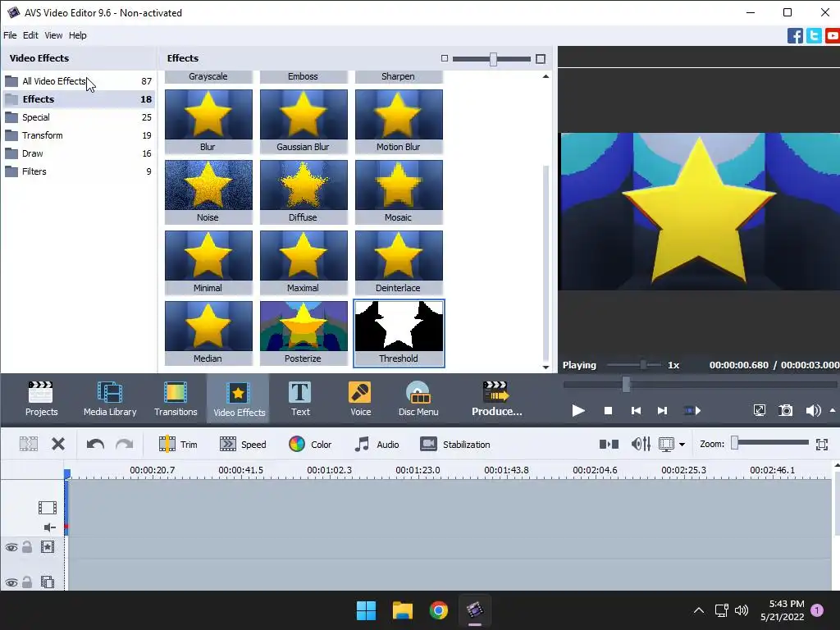
Task: Open the audio mixer icon
Action: [641, 444]
